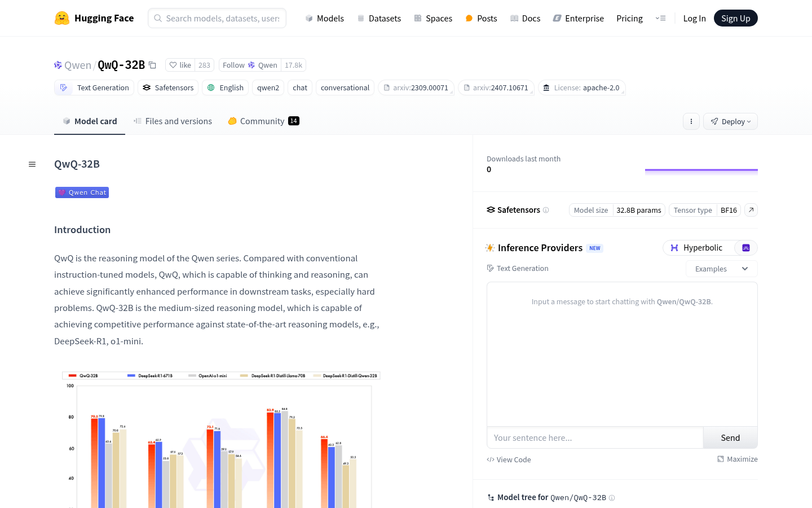Screen dimensions: 812x508
Task: Focus the models and datasets search box
Action: click(217, 18)
